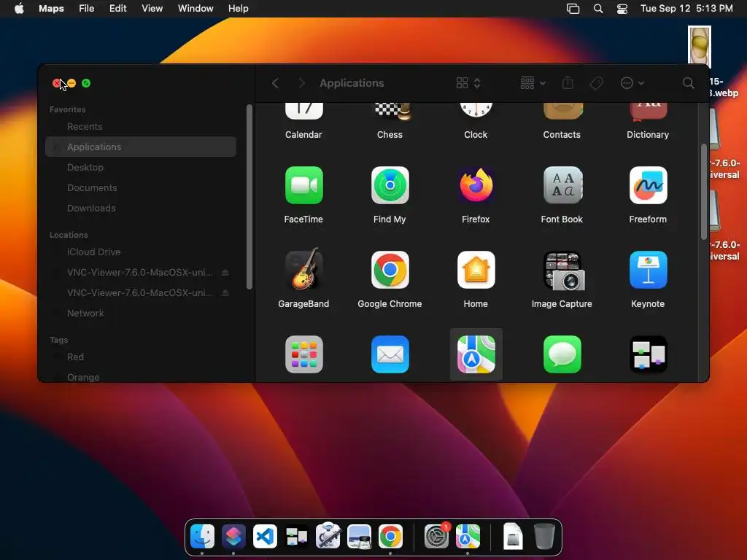The height and width of the screenshot is (560, 747).
Task: Open Image Capture app icon
Action: [x=564, y=271]
